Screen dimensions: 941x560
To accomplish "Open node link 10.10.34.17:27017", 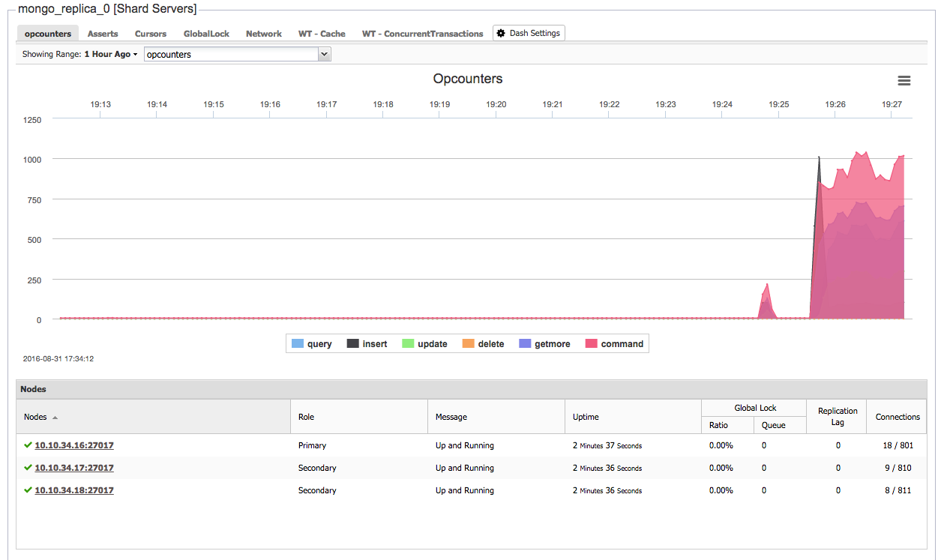I will (x=74, y=468).
